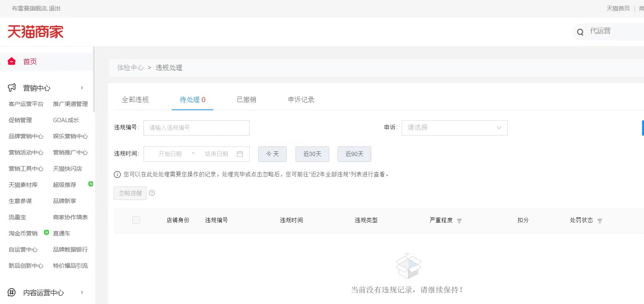Image resolution: width=644 pixels, height=304 pixels.
Task: Click the 违规类型 column header
Action: coord(366,220)
